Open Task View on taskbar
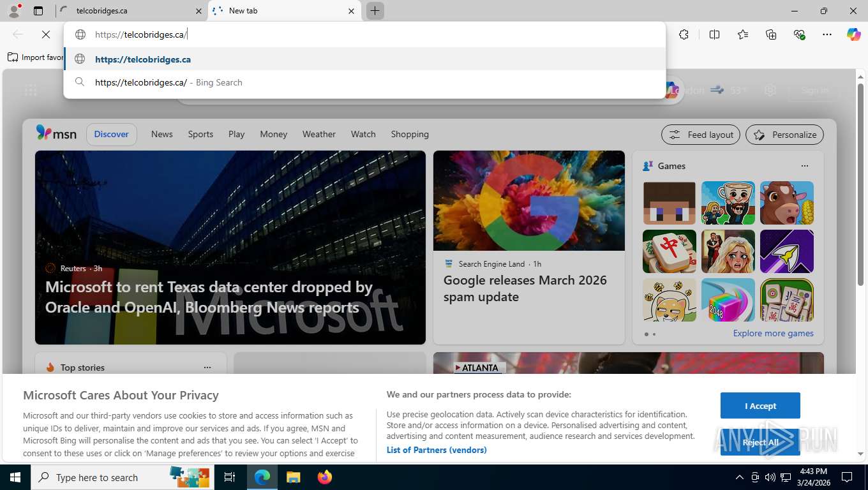Screen dimensions: 868x490 (x=230, y=477)
